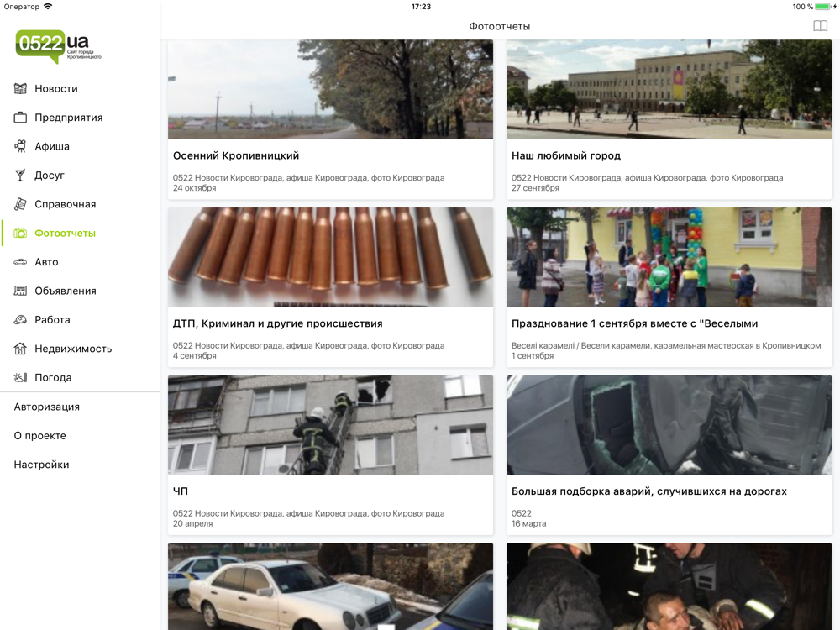Open the О проекте page
This screenshot has width=840, height=630.
pyautogui.click(x=40, y=436)
